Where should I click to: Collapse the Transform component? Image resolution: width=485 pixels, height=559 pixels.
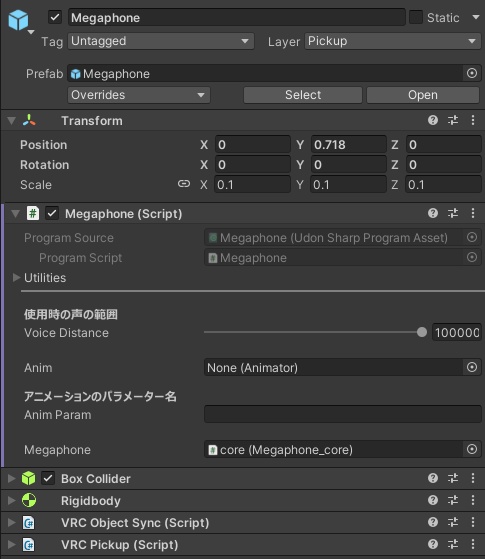(x=11, y=121)
